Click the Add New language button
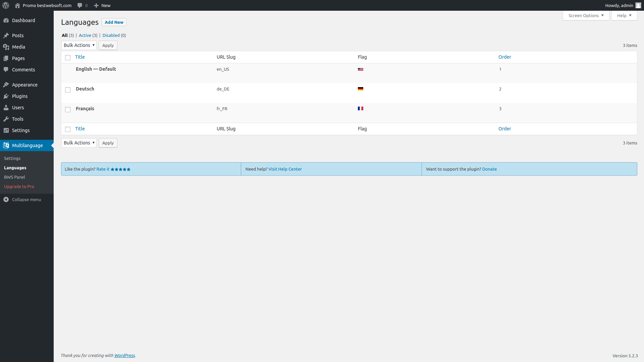The image size is (644, 362). coord(114,22)
